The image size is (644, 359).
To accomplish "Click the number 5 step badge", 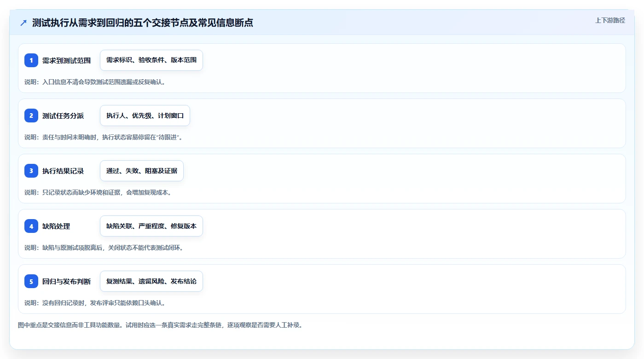I will pyautogui.click(x=31, y=281).
